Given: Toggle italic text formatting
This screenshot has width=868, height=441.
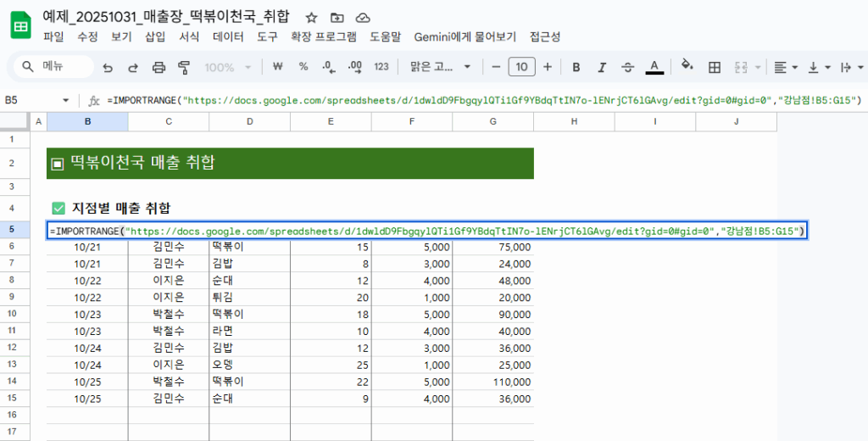Looking at the screenshot, I should point(602,67).
